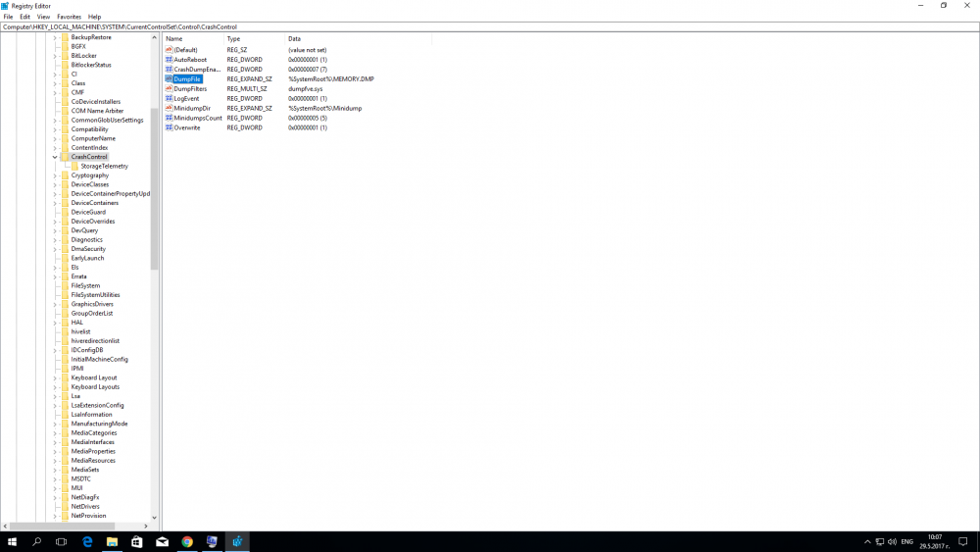The image size is (980, 552).
Task: Select the ManufacturingMode key
Action: [x=99, y=424]
